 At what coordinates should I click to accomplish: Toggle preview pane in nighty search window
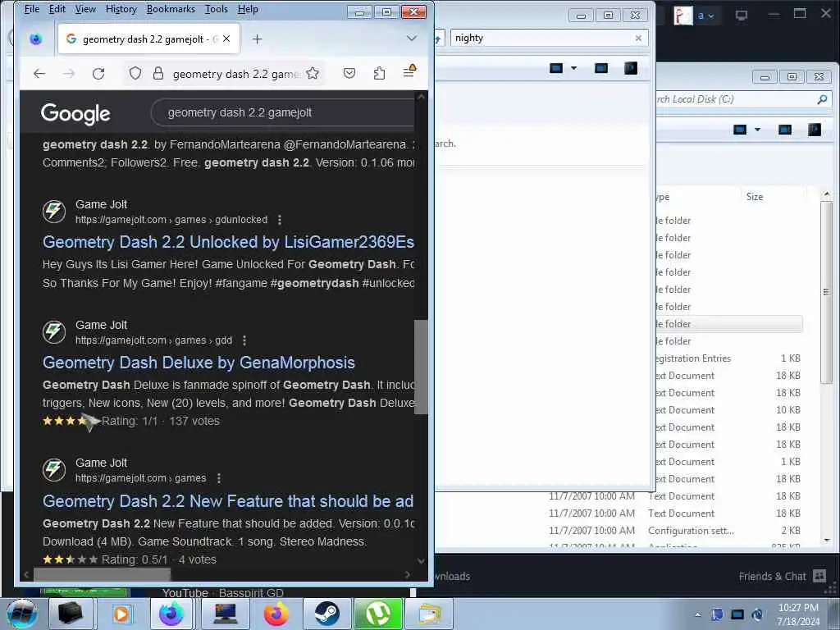tap(601, 68)
